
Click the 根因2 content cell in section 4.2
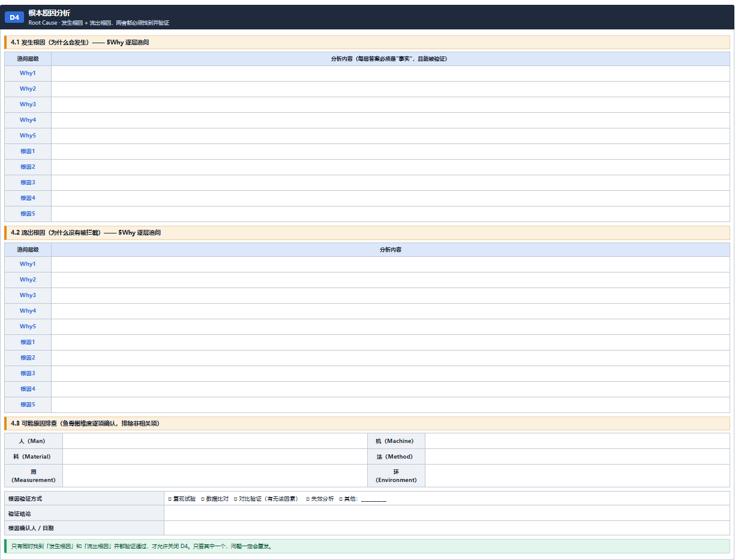point(391,358)
